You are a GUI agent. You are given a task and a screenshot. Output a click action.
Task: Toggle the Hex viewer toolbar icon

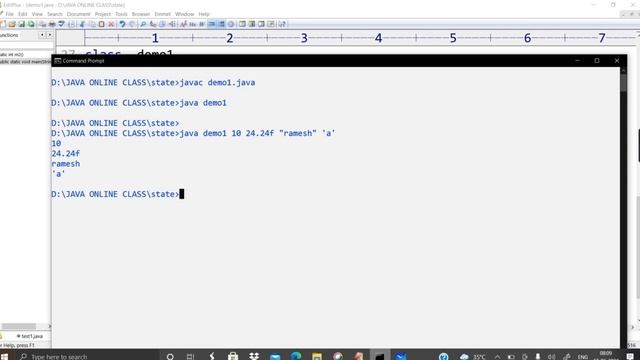click(193, 24)
